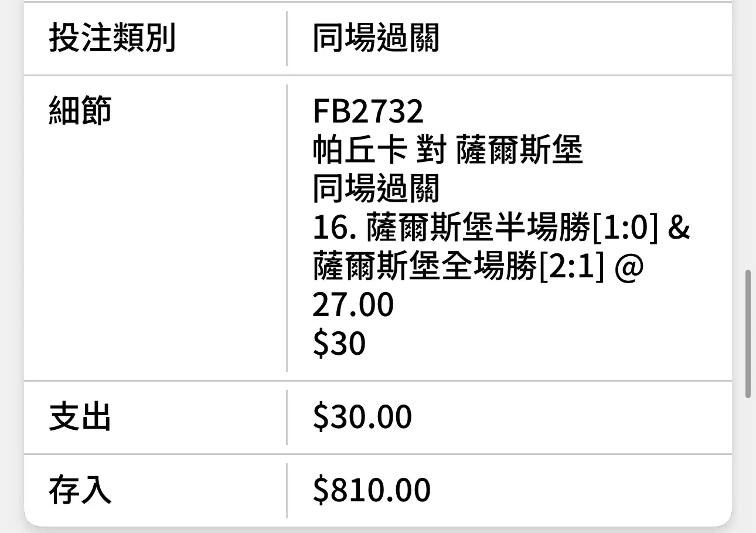Select the 支出 row label
Viewport: 756px width, 533px height.
(80, 417)
